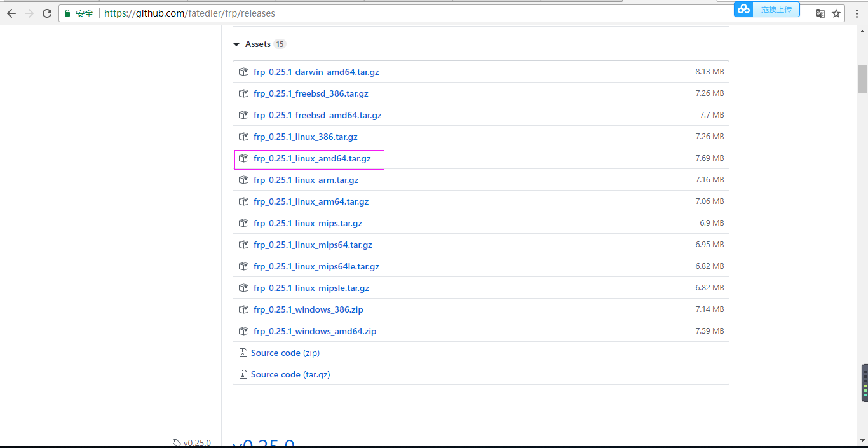Screen dimensions: 868x448
Task: Click the tag icon next to v0.25.0
Action: click(x=177, y=442)
